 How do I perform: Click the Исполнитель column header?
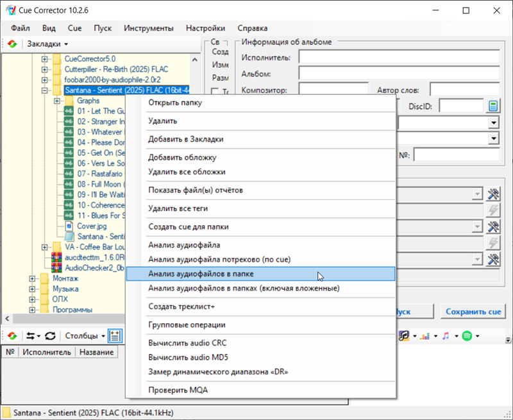click(47, 352)
